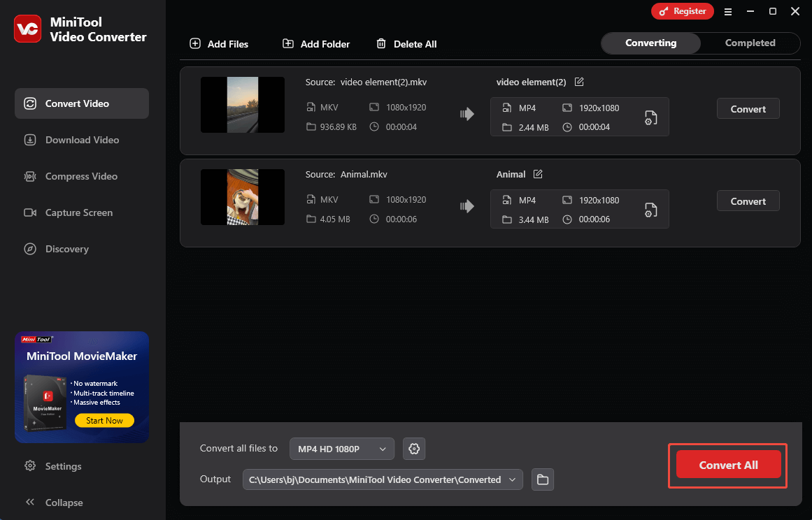Viewport: 812px width, 520px height.
Task: Click the '2.44 MB' output size value
Action: (x=534, y=127)
